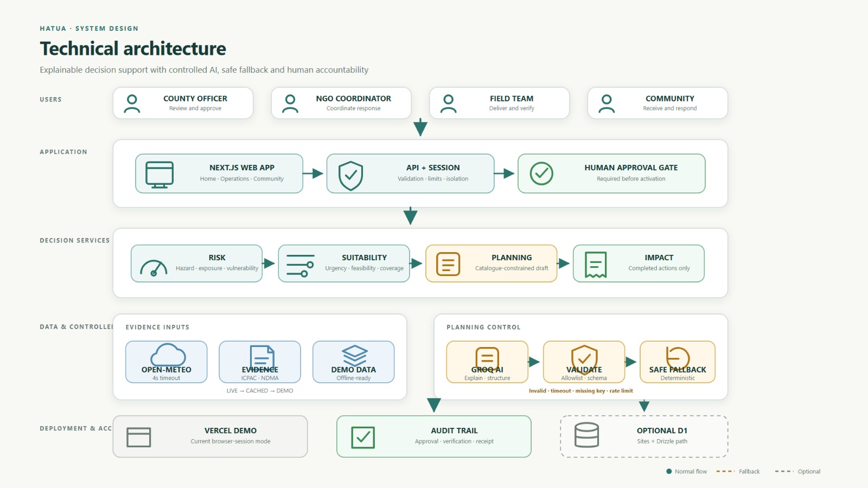Click the Vercel Demo window icon
This screenshot has height=488, width=868.
click(138, 437)
